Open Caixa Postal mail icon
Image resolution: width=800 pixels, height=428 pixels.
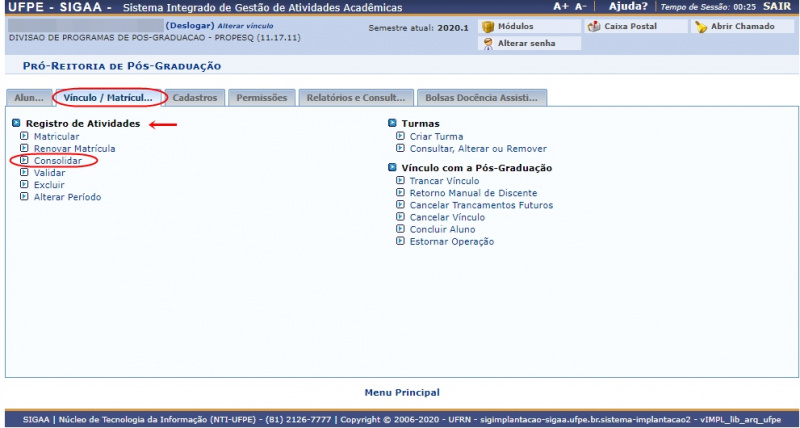[x=594, y=26]
